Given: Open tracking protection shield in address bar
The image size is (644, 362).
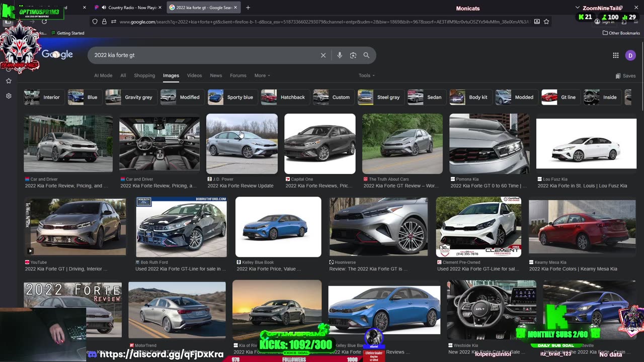Looking at the screenshot, I should coord(95,22).
